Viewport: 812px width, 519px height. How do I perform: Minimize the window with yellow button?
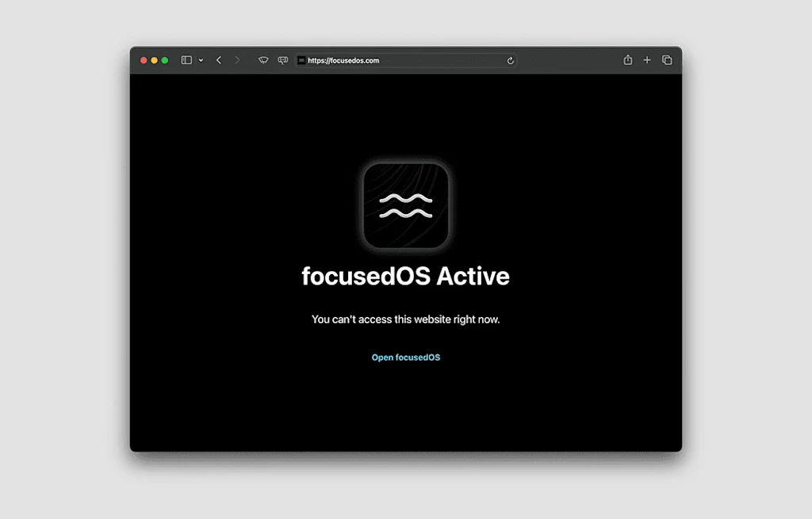click(155, 60)
